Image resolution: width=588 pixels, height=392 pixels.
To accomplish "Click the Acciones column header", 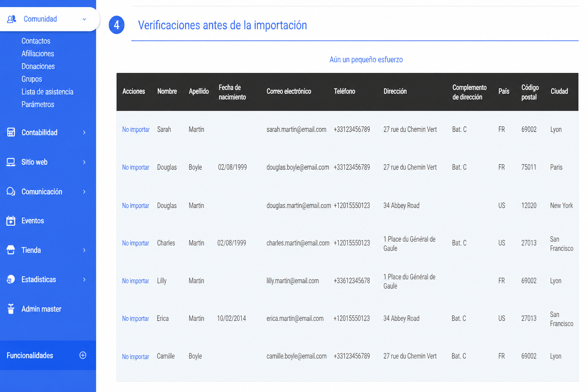I will 134,91.
